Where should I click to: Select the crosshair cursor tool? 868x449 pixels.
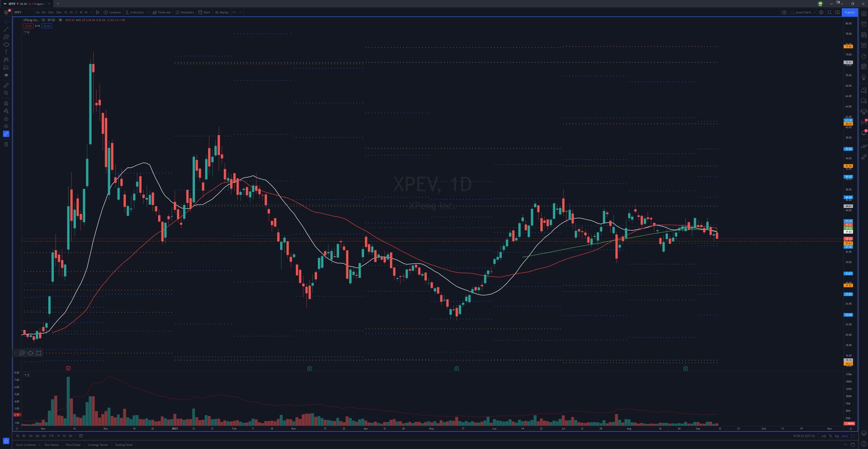pos(6,21)
